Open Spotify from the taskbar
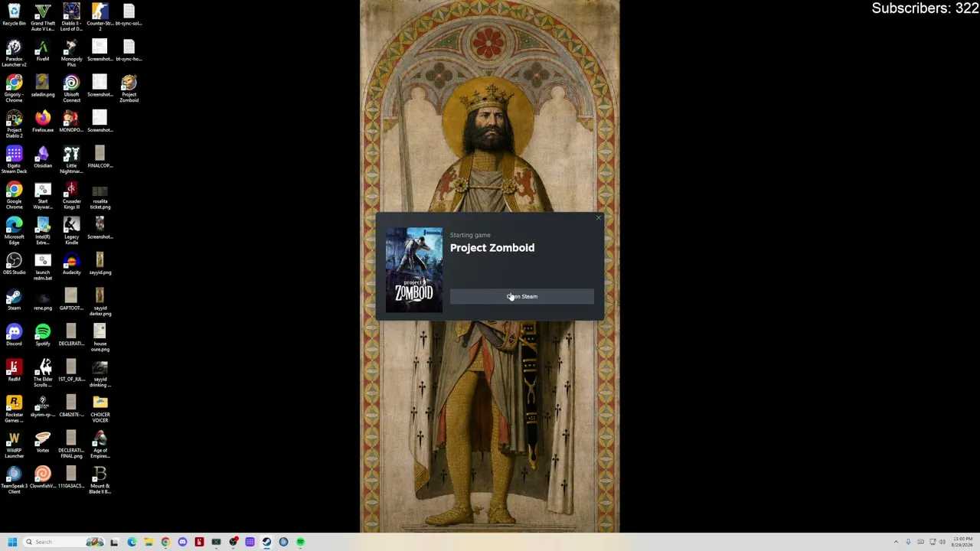This screenshot has height=551, width=980. [300, 542]
